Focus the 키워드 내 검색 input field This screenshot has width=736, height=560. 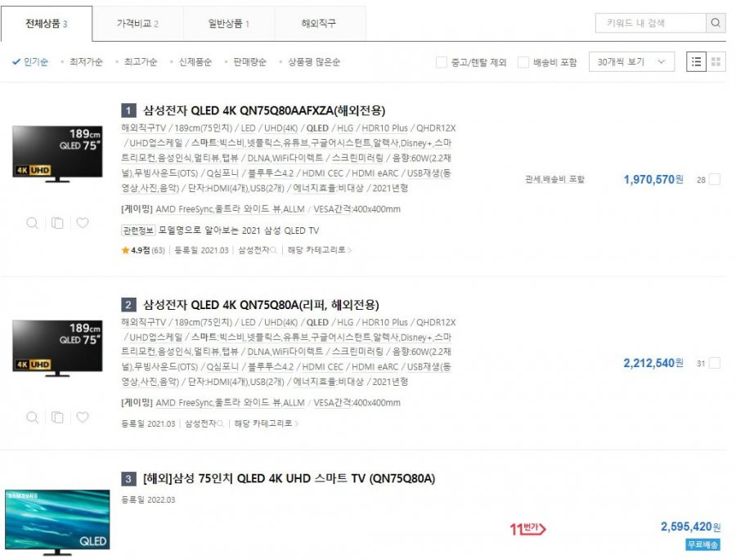(651, 23)
